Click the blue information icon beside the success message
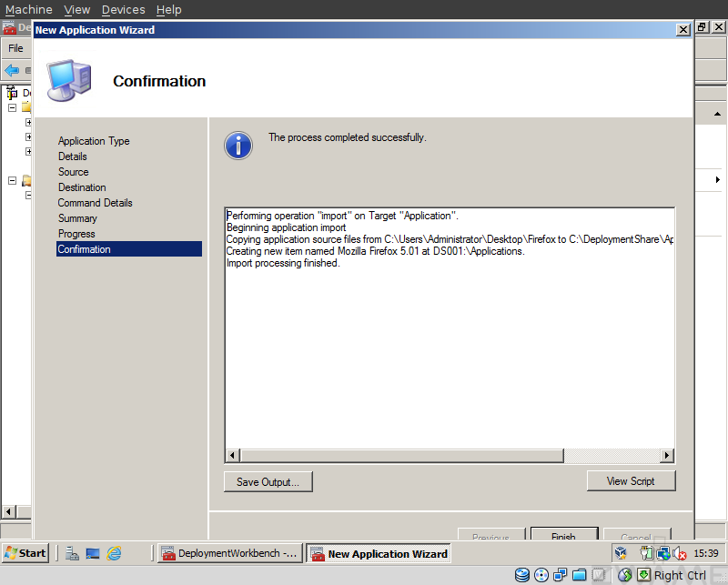Screen dimensions: 728x585 pos(238,146)
